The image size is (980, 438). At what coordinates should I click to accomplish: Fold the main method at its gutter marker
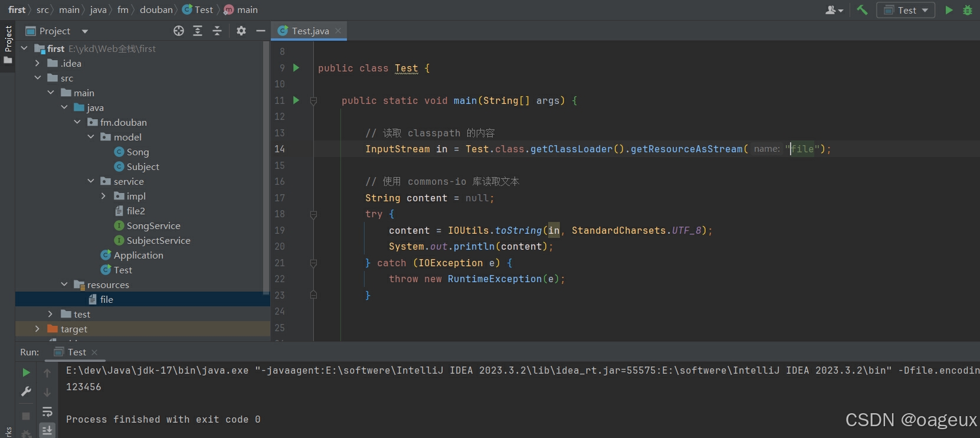tap(314, 101)
